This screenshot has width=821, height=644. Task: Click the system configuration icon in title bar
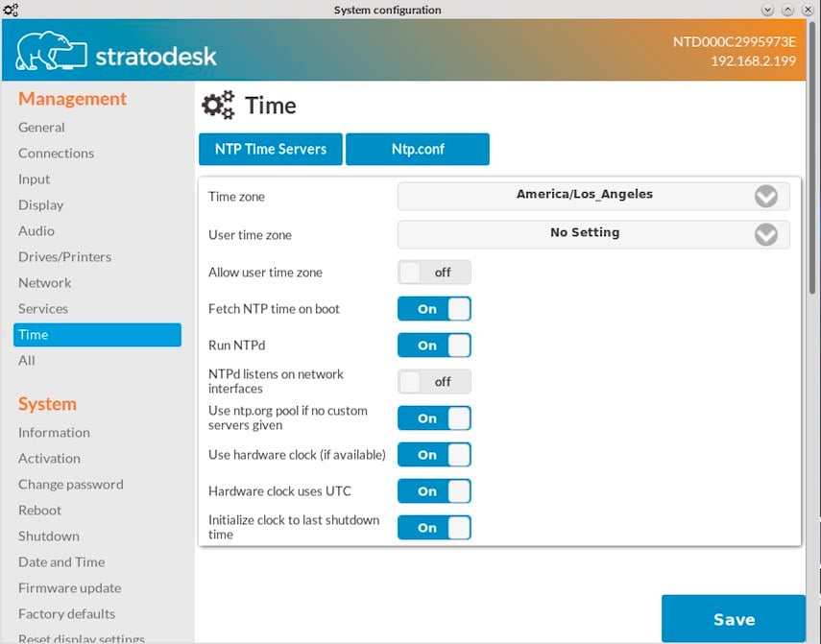pos(11,10)
